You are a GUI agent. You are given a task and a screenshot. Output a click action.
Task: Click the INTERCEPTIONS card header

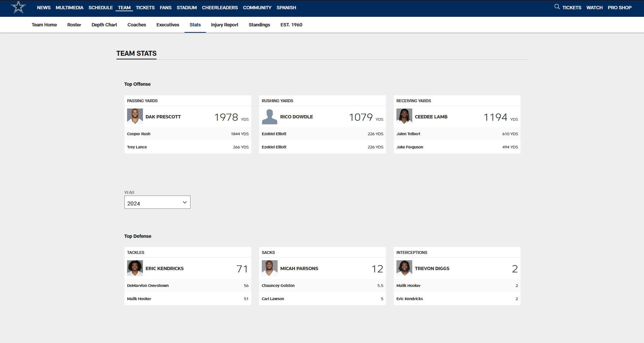412,253
